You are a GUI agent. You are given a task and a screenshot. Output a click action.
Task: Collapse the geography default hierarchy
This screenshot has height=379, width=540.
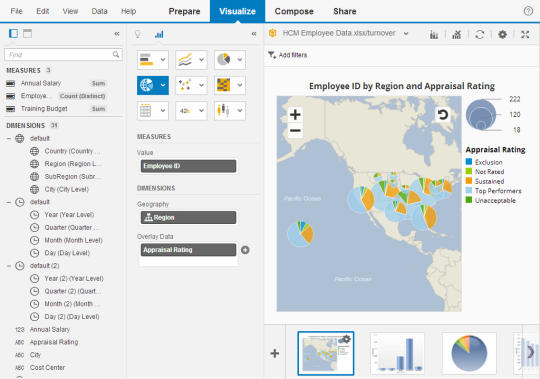(9, 138)
